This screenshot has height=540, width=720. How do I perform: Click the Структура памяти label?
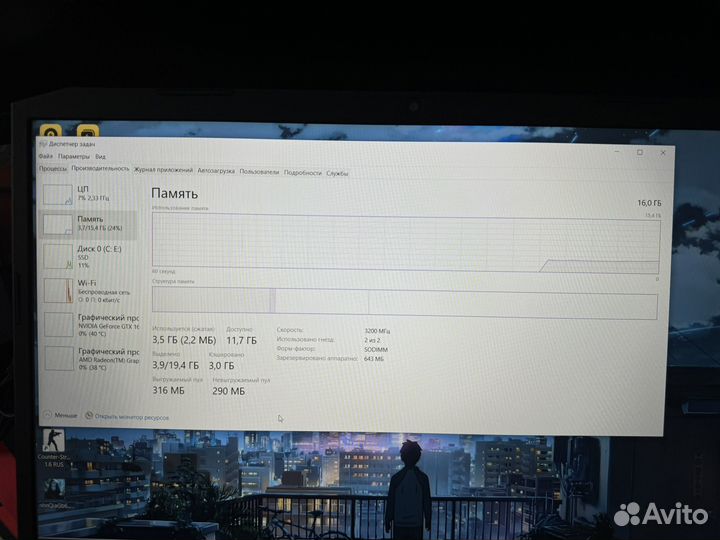173,281
